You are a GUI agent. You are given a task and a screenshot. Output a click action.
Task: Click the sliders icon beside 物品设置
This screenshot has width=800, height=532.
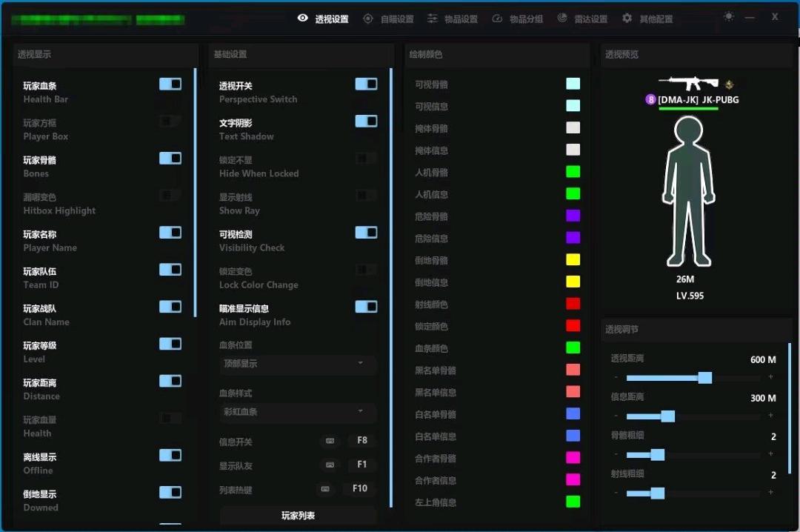tap(432, 19)
